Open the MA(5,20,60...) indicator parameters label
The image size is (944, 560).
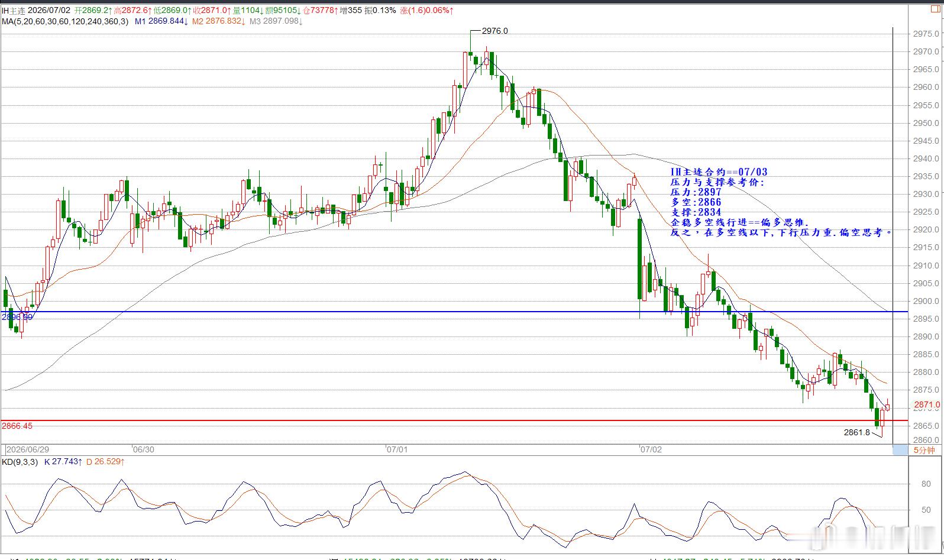(x=64, y=21)
